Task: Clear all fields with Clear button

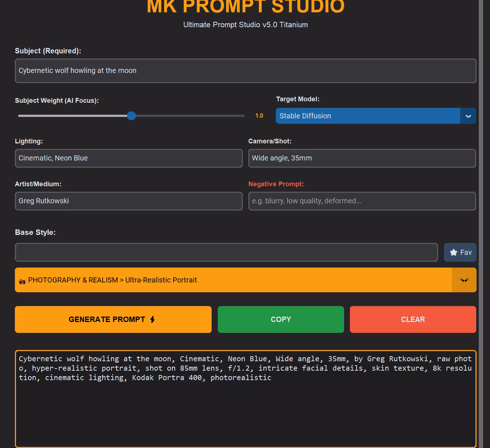Action: [x=413, y=319]
